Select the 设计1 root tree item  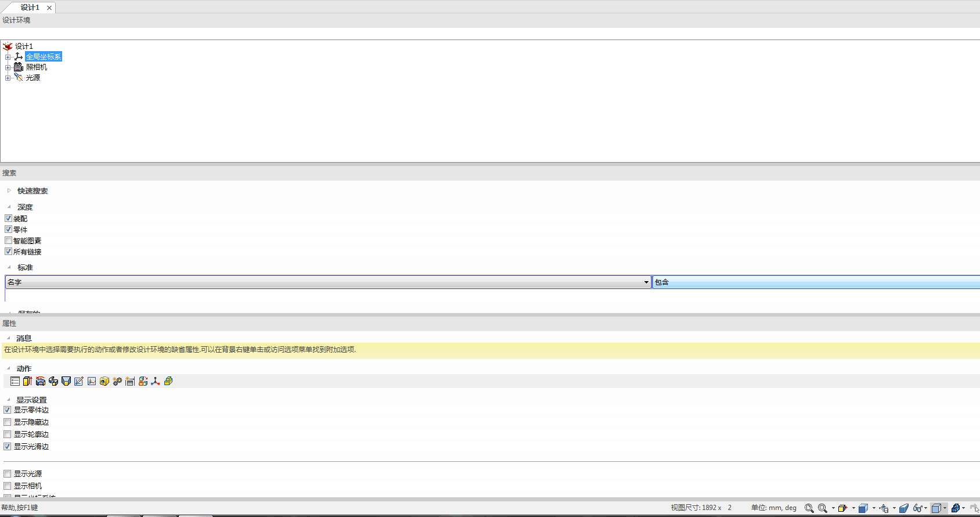tap(24, 46)
